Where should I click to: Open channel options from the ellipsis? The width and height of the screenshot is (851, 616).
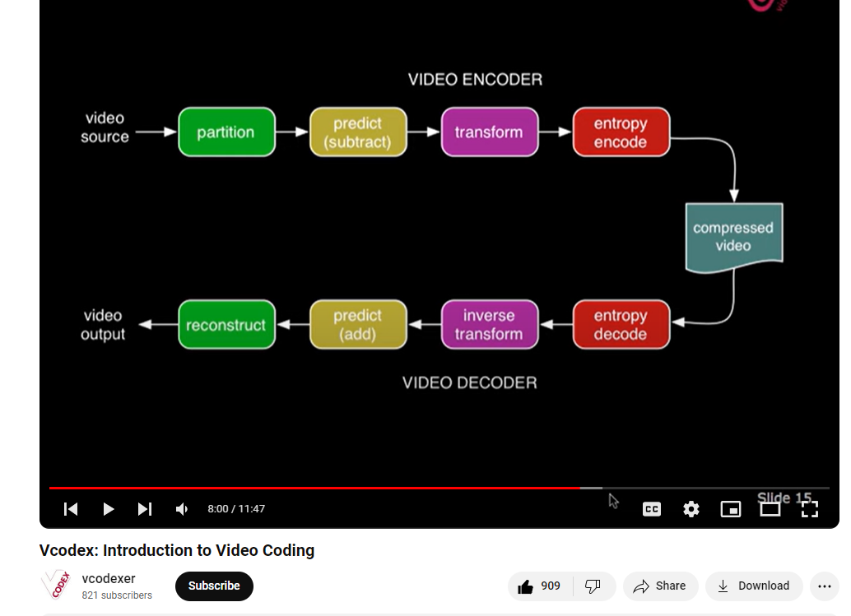(x=825, y=586)
